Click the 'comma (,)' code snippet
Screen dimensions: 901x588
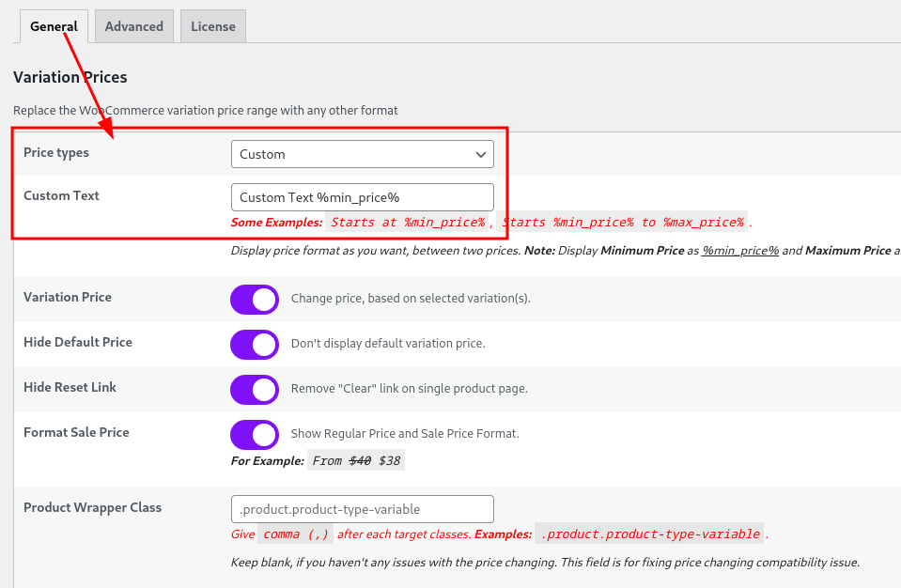(x=295, y=534)
